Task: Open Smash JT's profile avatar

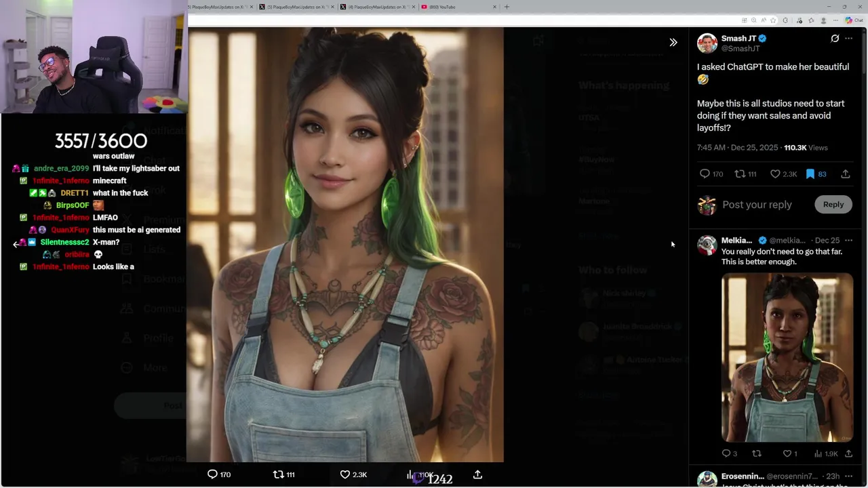Action: [707, 43]
